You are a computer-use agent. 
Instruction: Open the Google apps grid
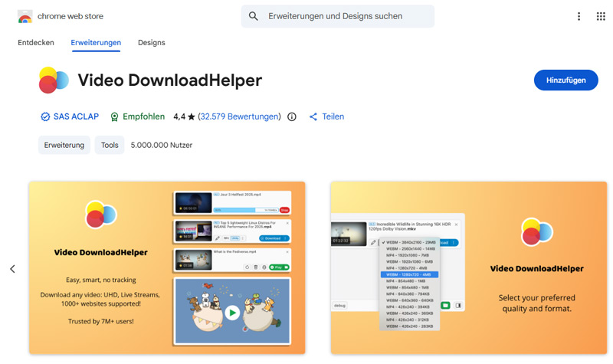pos(601,16)
